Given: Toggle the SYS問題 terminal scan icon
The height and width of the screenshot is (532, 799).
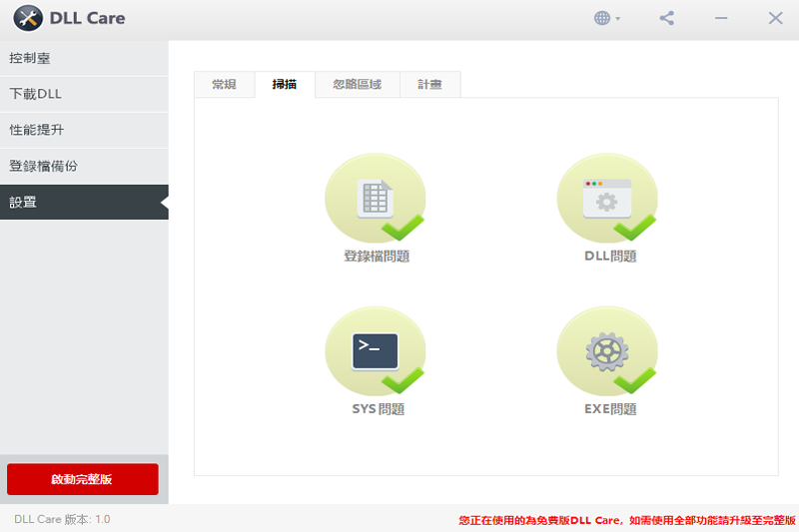Looking at the screenshot, I should pos(376,350).
